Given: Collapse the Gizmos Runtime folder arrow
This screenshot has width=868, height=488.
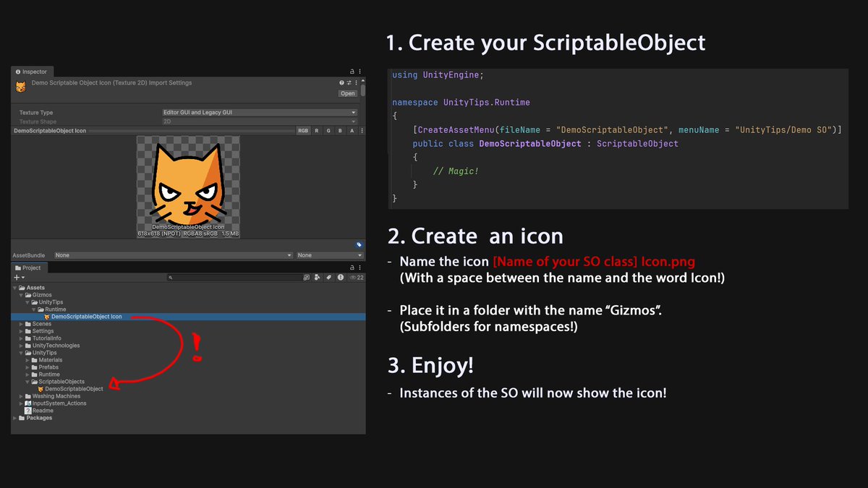Looking at the screenshot, I should click(x=33, y=309).
